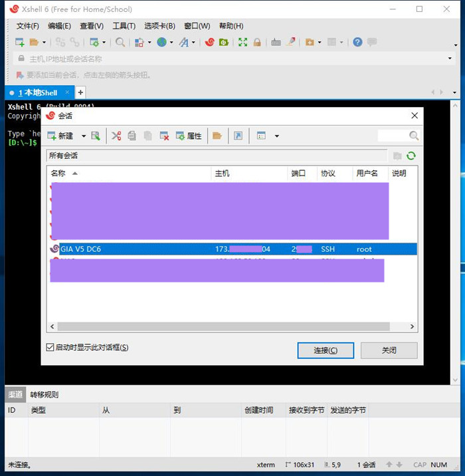This screenshot has height=476, width=465.
Task: Click the 新建 button in 会话 dialog
Action: [x=60, y=136]
